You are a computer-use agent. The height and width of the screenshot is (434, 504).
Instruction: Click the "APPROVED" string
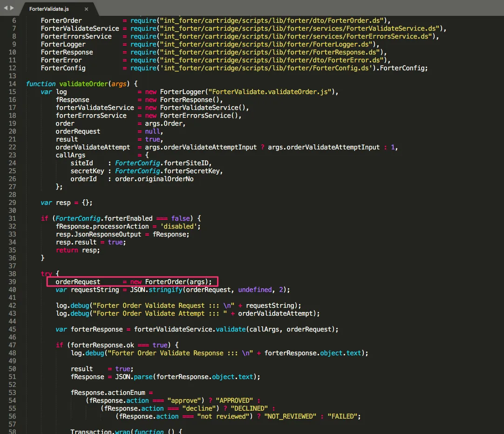[234, 400]
